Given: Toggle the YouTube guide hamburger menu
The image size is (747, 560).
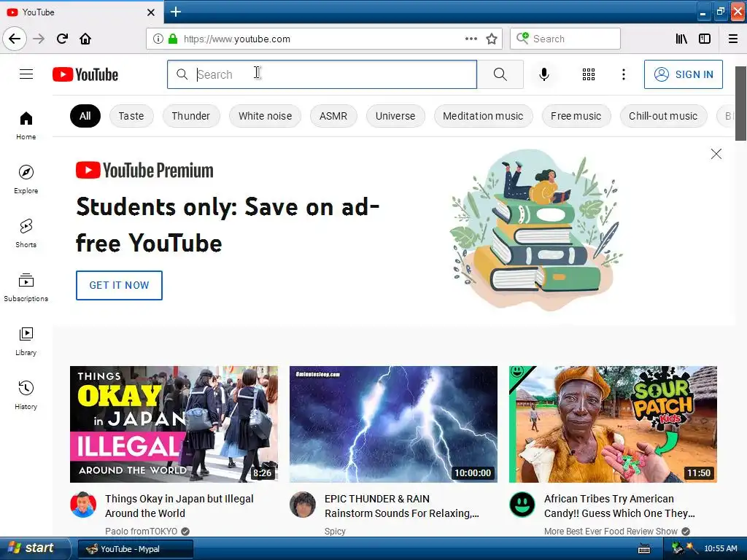Looking at the screenshot, I should pos(26,74).
